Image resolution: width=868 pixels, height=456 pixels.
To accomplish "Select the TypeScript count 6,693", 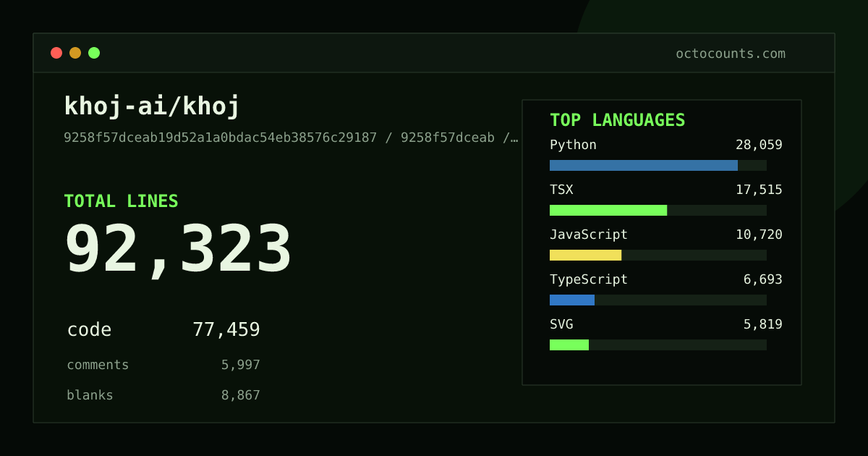I will coord(763,279).
